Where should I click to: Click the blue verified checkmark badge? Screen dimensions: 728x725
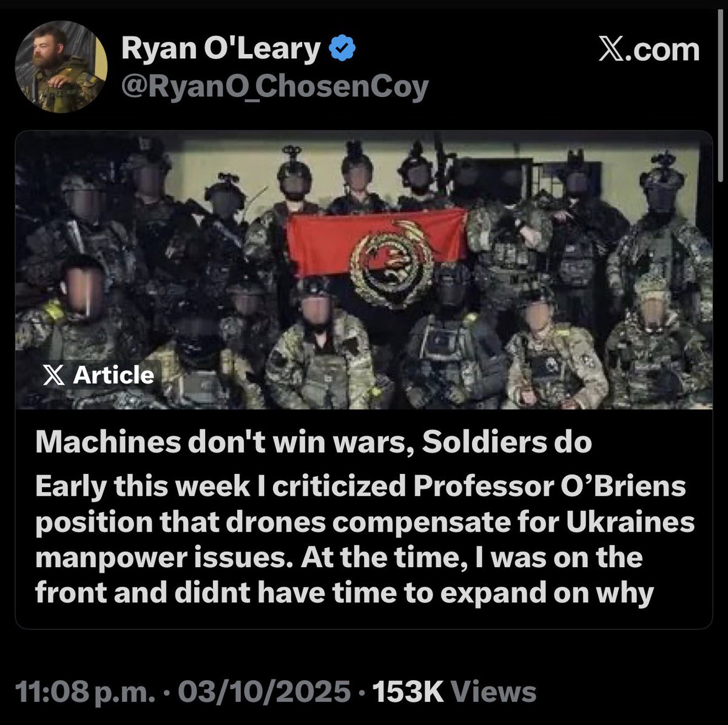tap(342, 50)
